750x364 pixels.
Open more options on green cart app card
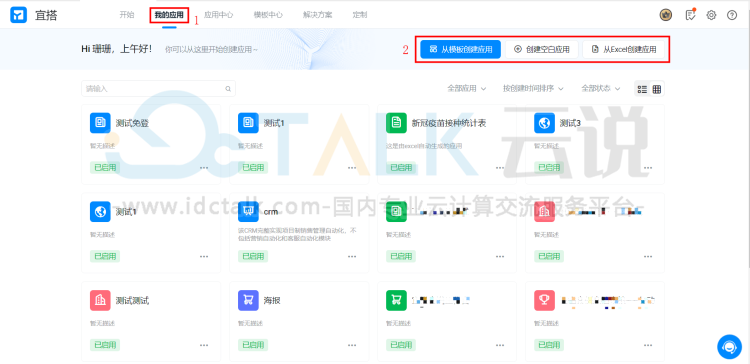pyautogui.click(x=500, y=345)
